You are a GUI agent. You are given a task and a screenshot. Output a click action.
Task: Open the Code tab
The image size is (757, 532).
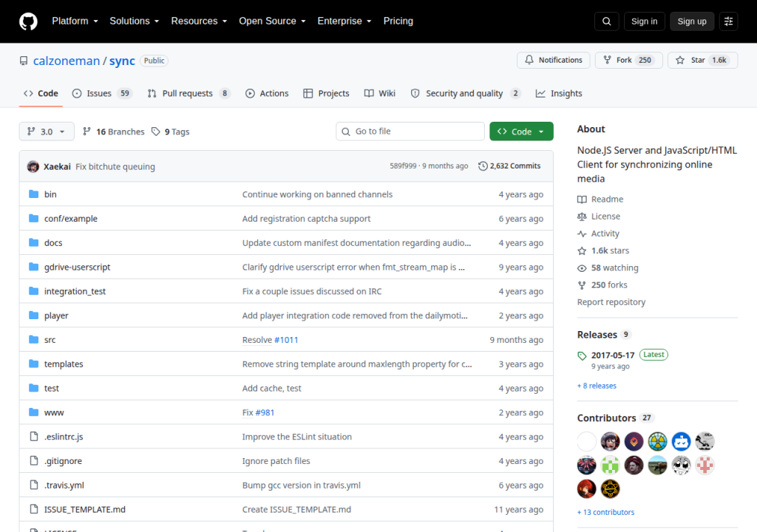click(x=41, y=93)
